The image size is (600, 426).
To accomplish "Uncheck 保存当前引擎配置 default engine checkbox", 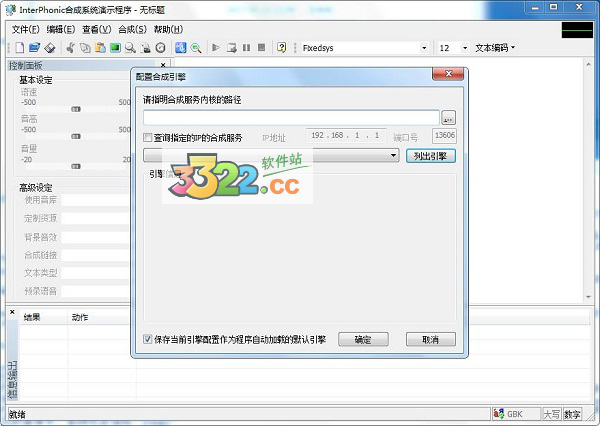I will click(147, 339).
